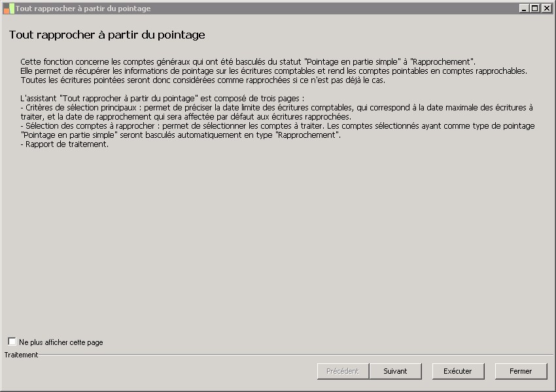This screenshot has width=556, height=392.
Task: Click the window title bar text
Action: pos(83,8)
